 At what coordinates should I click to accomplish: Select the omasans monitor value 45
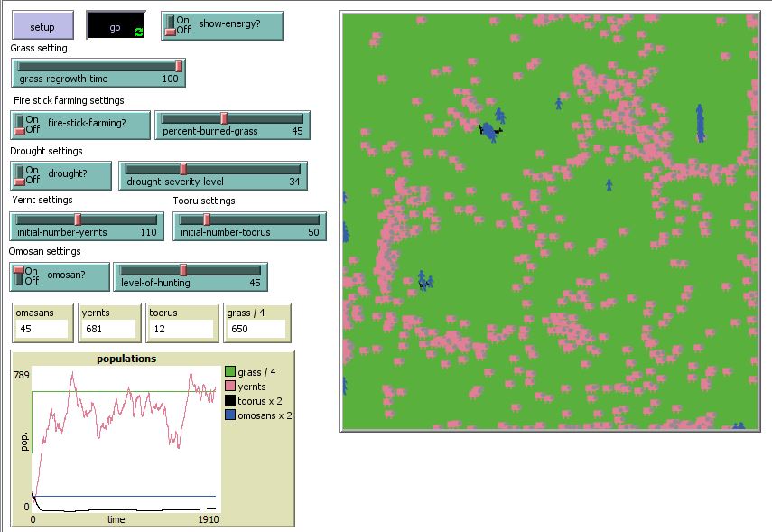coord(42,329)
